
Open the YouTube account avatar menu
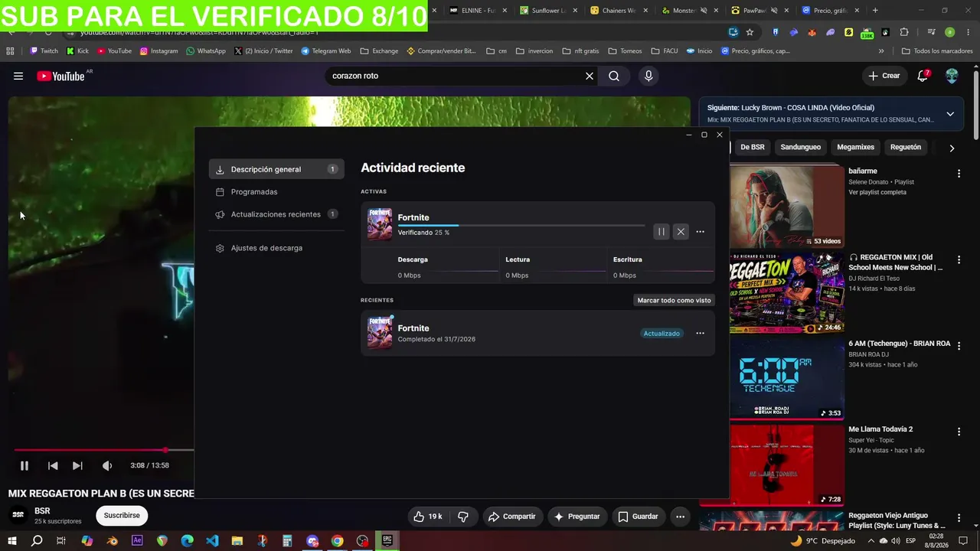(952, 76)
